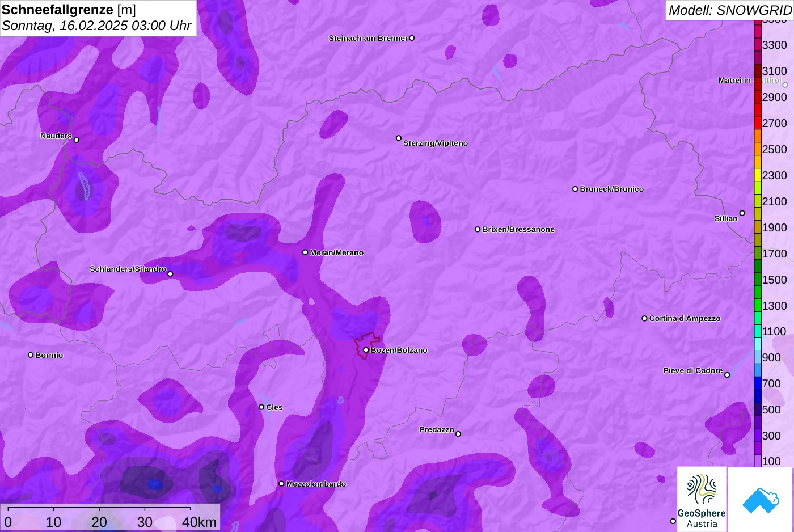Image resolution: width=794 pixels, height=532 pixels.
Task: Select the Schlanders/Silandro marker circle
Action: [x=170, y=274]
